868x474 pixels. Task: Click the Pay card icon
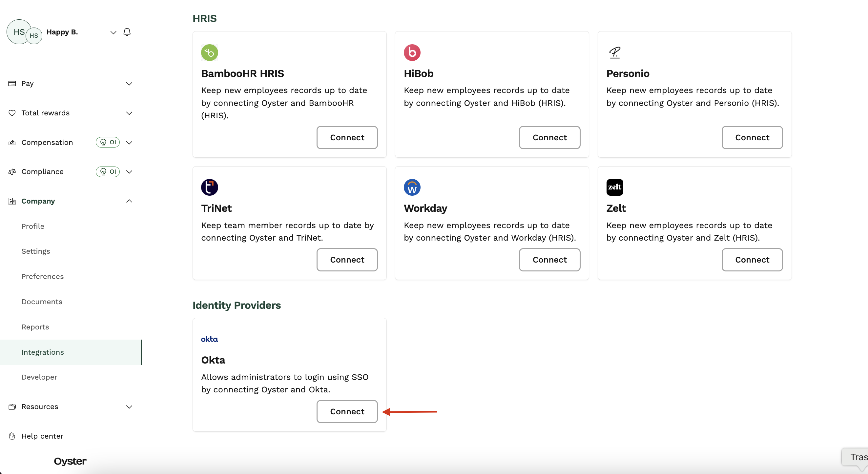12,84
